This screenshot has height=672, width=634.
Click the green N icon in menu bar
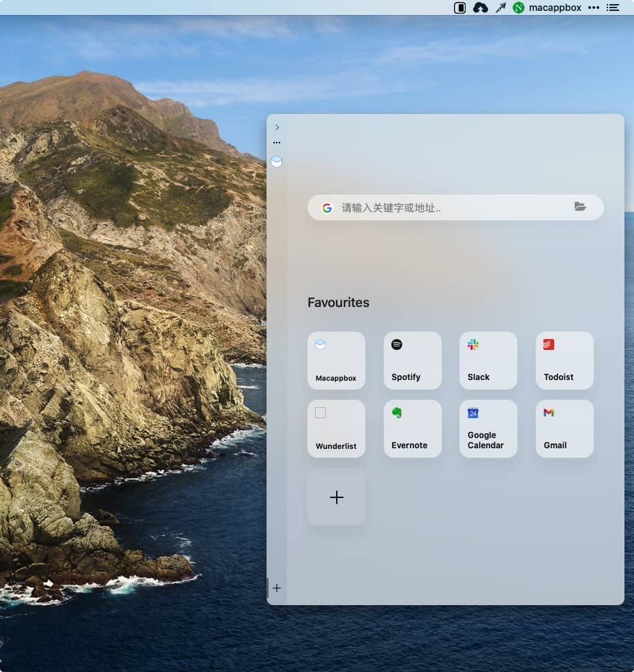[519, 8]
